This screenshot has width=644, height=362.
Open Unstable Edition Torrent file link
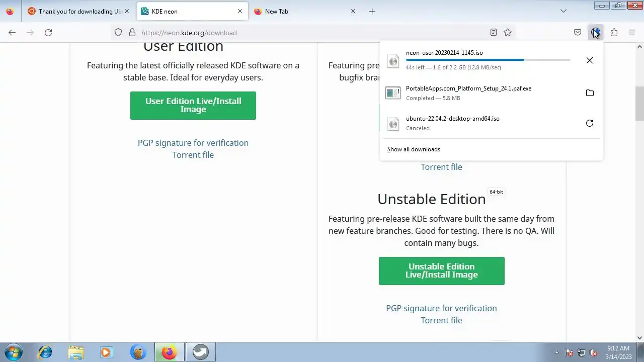click(441, 320)
